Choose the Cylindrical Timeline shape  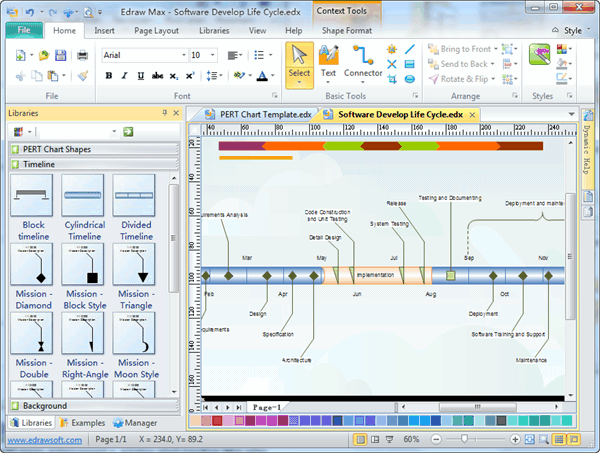(x=83, y=197)
